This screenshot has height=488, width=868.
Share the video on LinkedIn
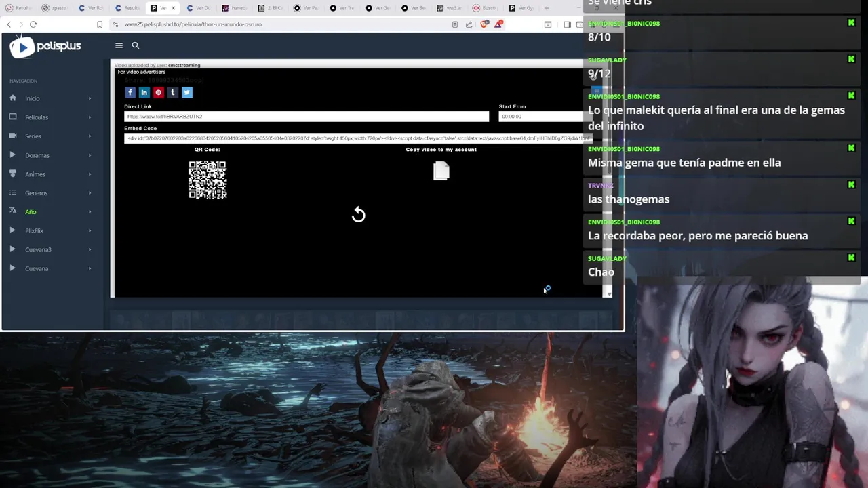tap(144, 92)
